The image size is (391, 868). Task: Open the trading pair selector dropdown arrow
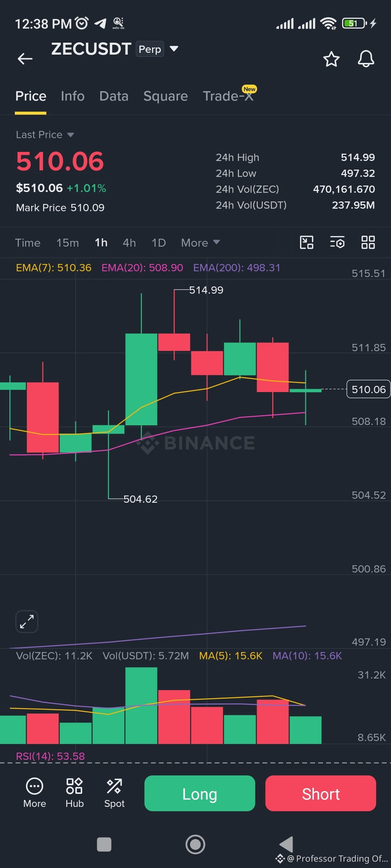click(174, 49)
